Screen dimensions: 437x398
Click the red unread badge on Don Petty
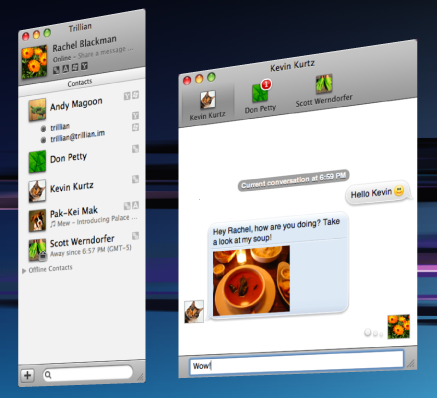(x=266, y=84)
